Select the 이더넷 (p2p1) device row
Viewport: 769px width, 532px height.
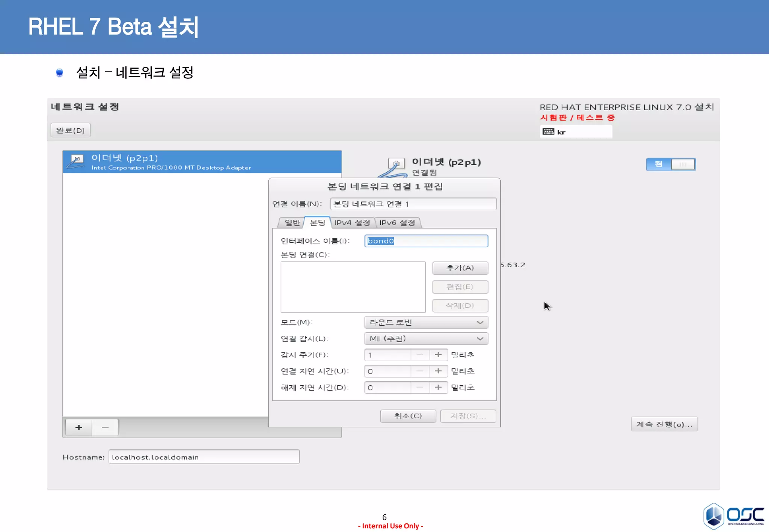pos(202,162)
